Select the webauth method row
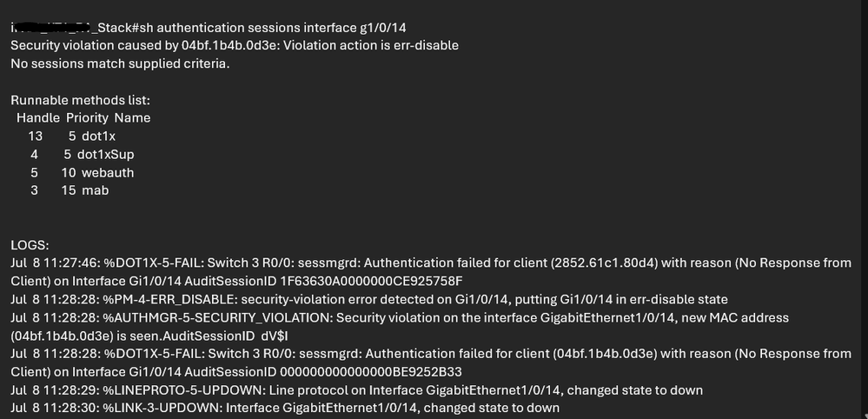This screenshot has width=868, height=419. [x=107, y=172]
